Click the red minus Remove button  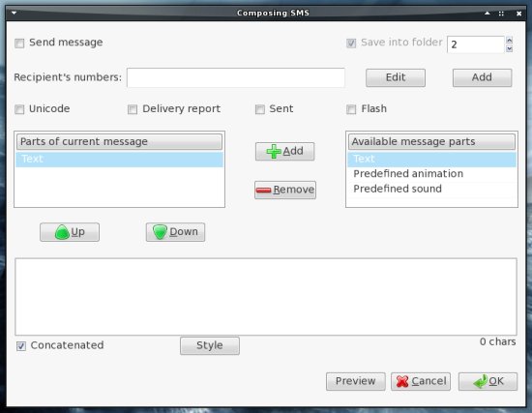285,190
